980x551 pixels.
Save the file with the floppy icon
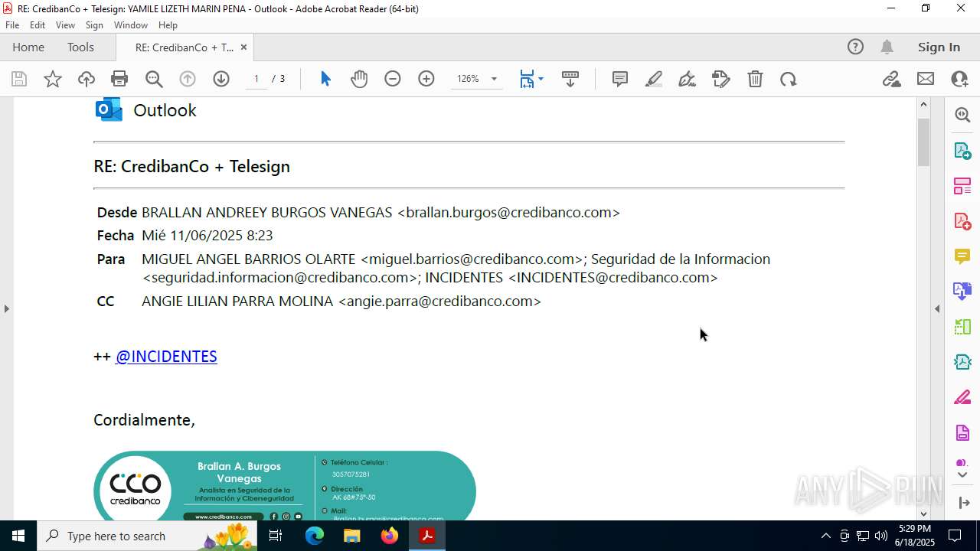(19, 79)
